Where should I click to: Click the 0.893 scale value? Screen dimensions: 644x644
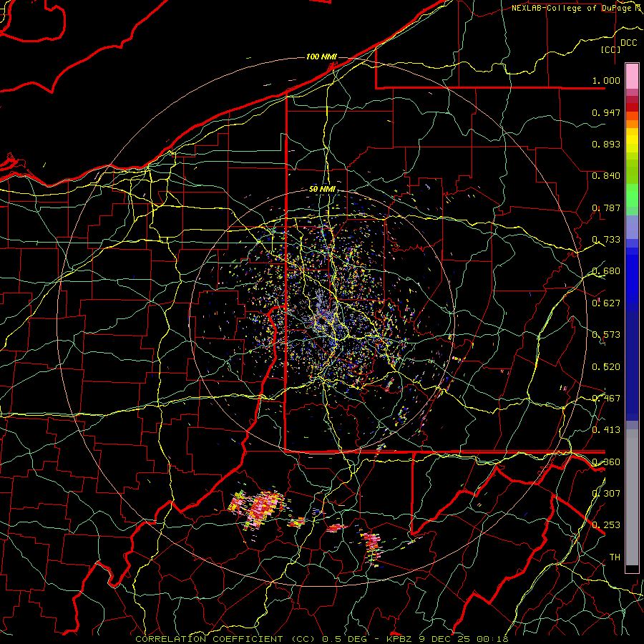coord(606,144)
